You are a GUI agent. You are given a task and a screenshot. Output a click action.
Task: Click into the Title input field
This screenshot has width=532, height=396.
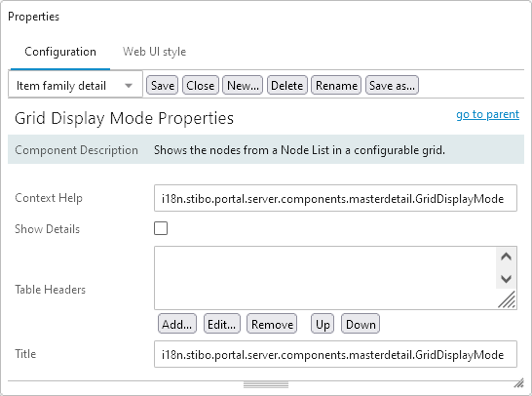[335, 354]
